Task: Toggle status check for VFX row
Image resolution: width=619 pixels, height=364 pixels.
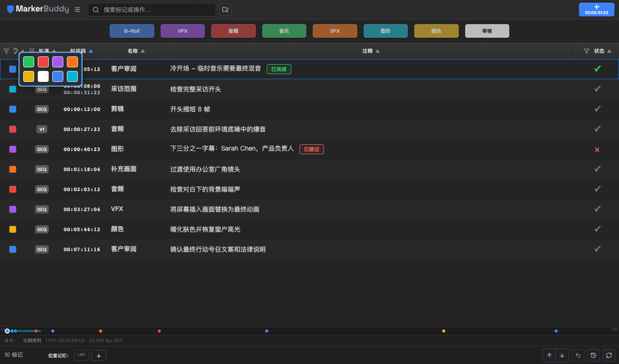Action: [x=598, y=209]
